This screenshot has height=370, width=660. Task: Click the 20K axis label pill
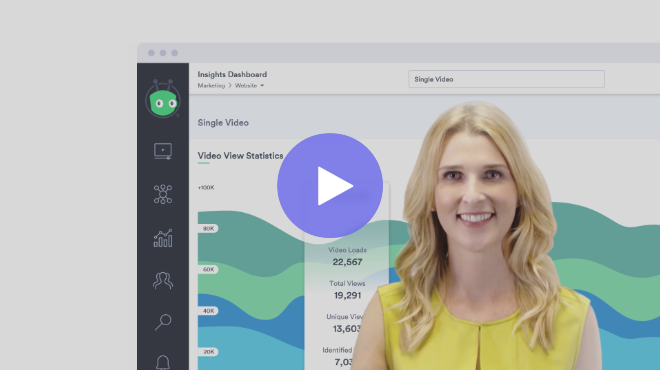coord(208,352)
